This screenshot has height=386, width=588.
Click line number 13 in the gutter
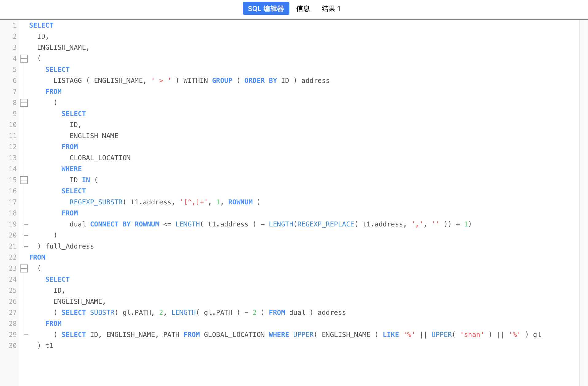pos(13,158)
